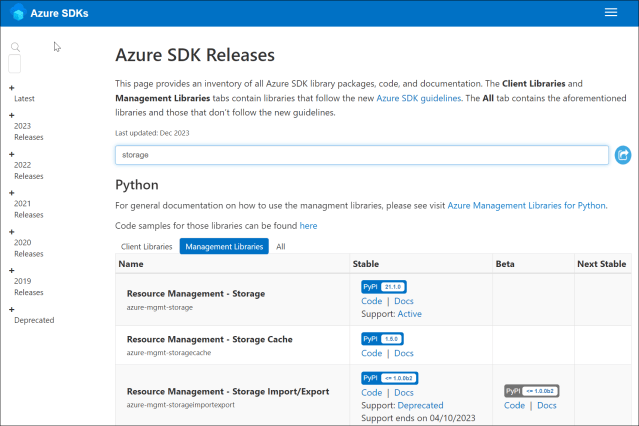Switch to the All tab
This screenshot has width=639, height=426.
pyautogui.click(x=281, y=247)
